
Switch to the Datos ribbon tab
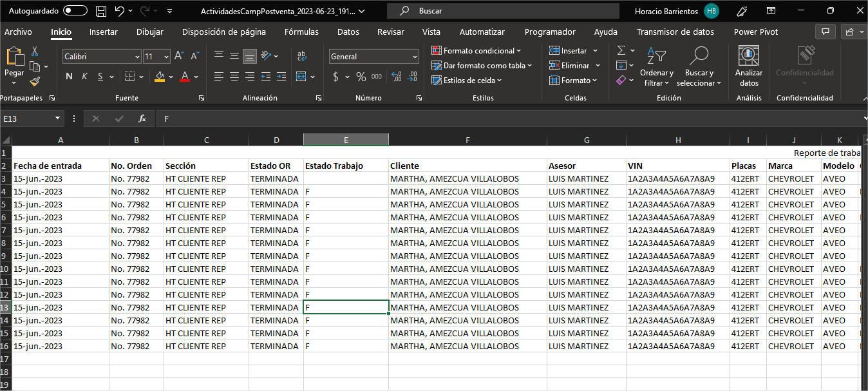348,32
